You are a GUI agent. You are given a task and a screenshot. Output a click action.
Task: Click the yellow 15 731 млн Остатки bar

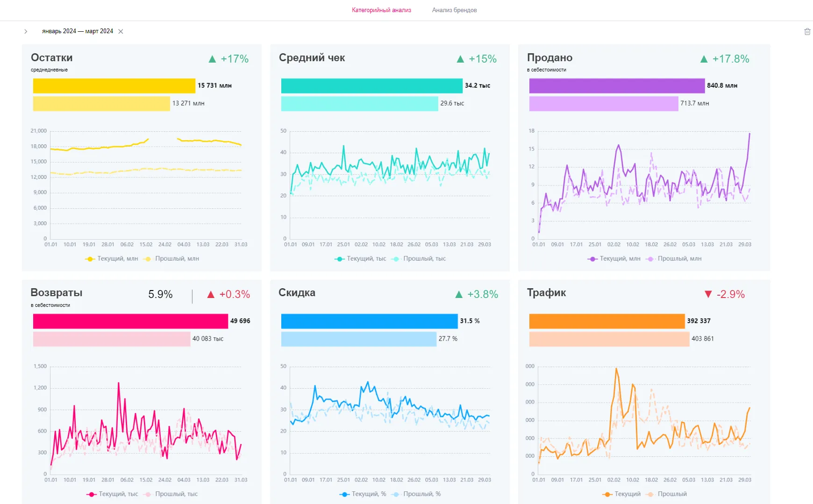coord(114,86)
